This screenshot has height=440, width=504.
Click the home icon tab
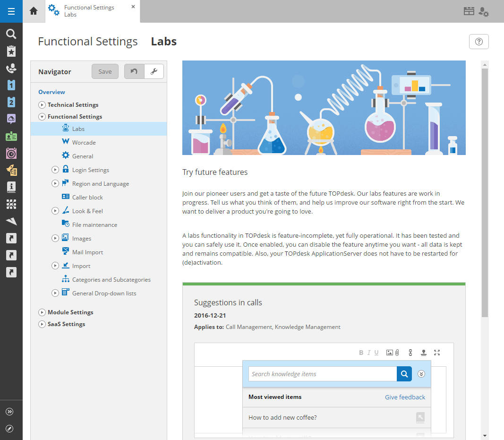point(34,11)
